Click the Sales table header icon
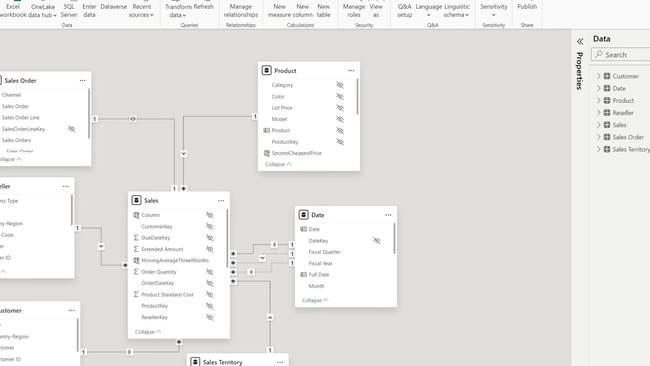The width and height of the screenshot is (650, 366). point(136,200)
